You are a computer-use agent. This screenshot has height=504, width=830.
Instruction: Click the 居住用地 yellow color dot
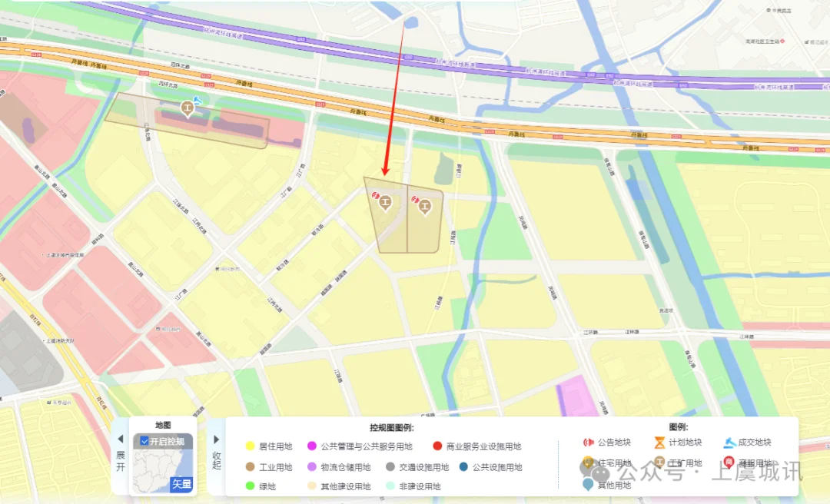click(251, 446)
